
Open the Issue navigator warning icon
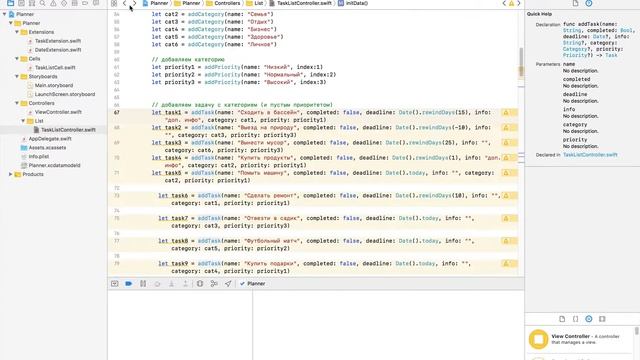click(53, 3)
